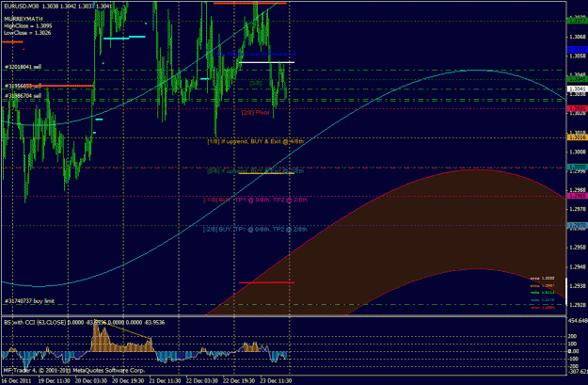The image size is (588, 385).
Task: Click the [2/8] Pivot level label
Action: pyautogui.click(x=255, y=113)
